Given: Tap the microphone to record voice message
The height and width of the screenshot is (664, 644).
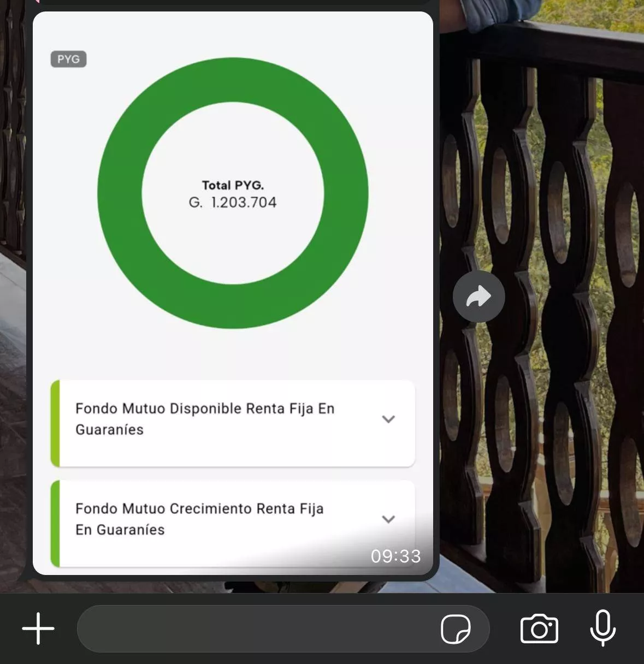Looking at the screenshot, I should click(603, 628).
